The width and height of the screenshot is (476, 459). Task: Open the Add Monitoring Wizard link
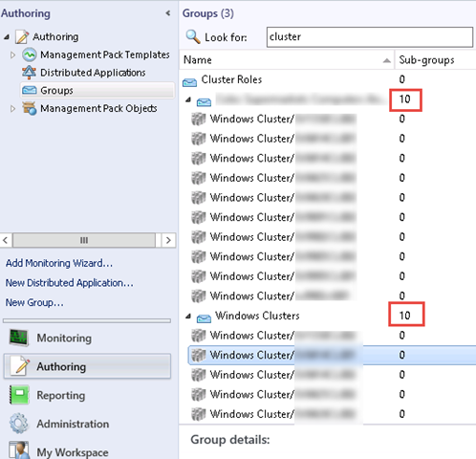(59, 263)
